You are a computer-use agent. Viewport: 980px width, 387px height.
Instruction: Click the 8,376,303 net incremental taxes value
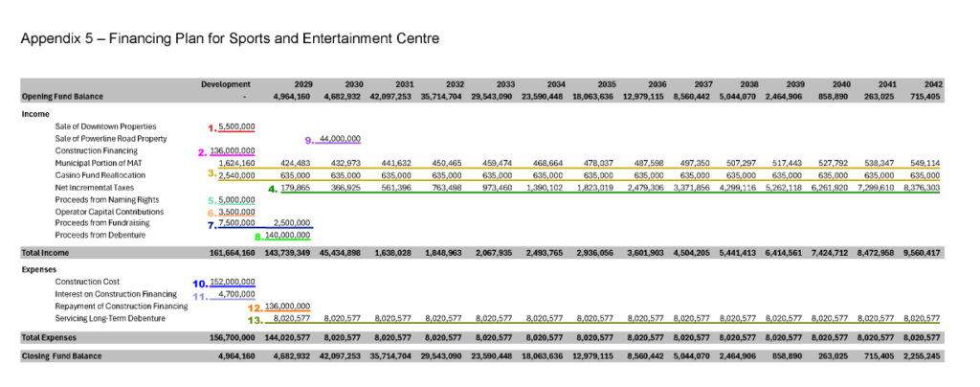tap(923, 187)
